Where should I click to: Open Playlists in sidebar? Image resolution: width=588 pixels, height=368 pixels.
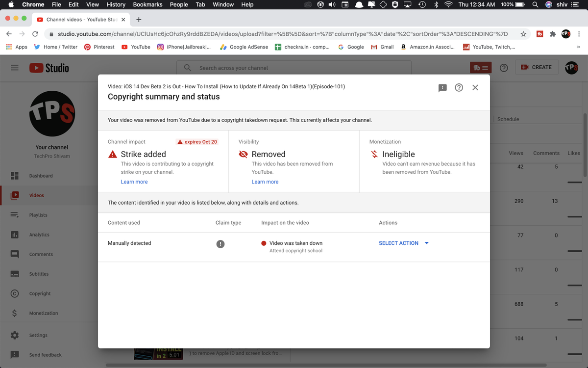click(x=49, y=215)
